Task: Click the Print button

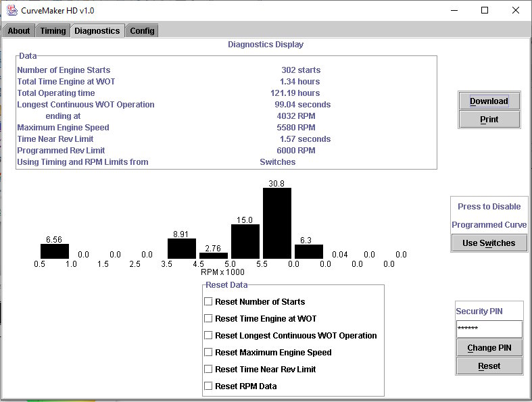Action: tap(489, 120)
